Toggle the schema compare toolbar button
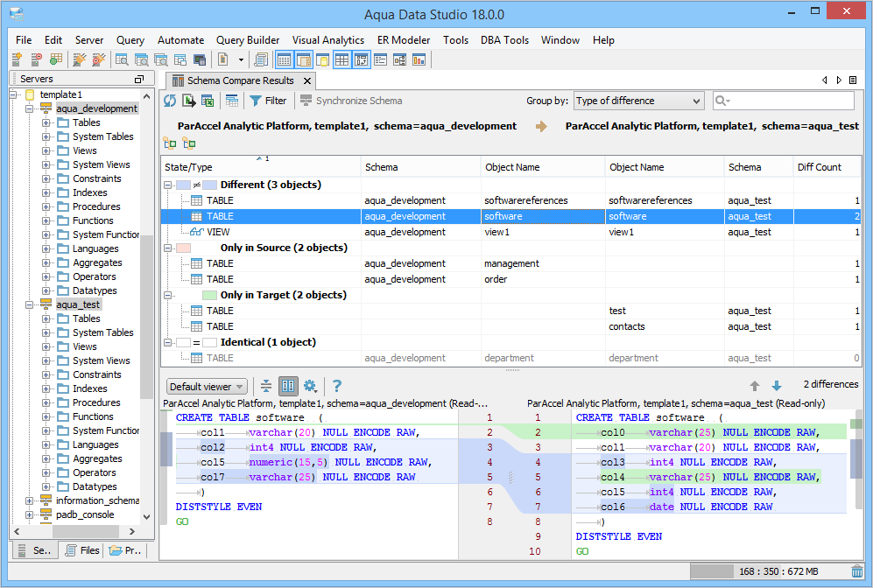Viewport: 873px width, 588px height. [x=362, y=59]
